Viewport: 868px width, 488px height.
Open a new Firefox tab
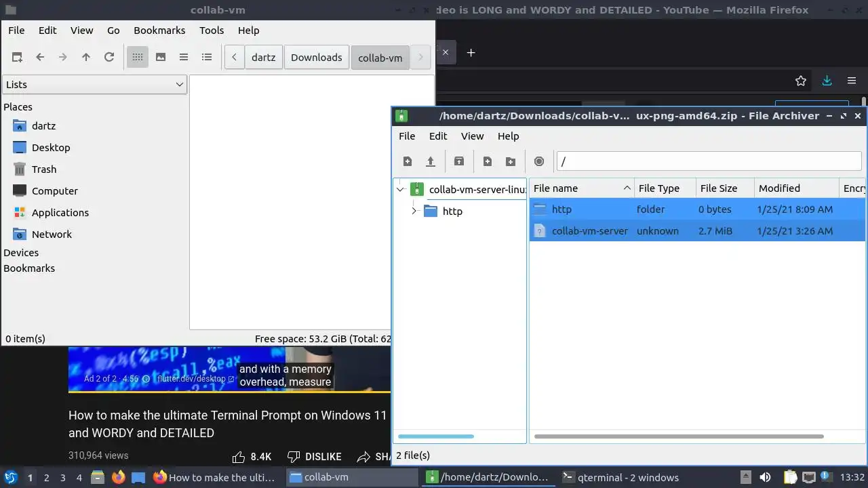click(471, 52)
